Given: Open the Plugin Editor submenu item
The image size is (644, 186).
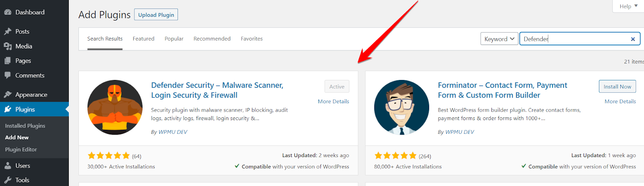Looking at the screenshot, I should pyautogui.click(x=21, y=149).
